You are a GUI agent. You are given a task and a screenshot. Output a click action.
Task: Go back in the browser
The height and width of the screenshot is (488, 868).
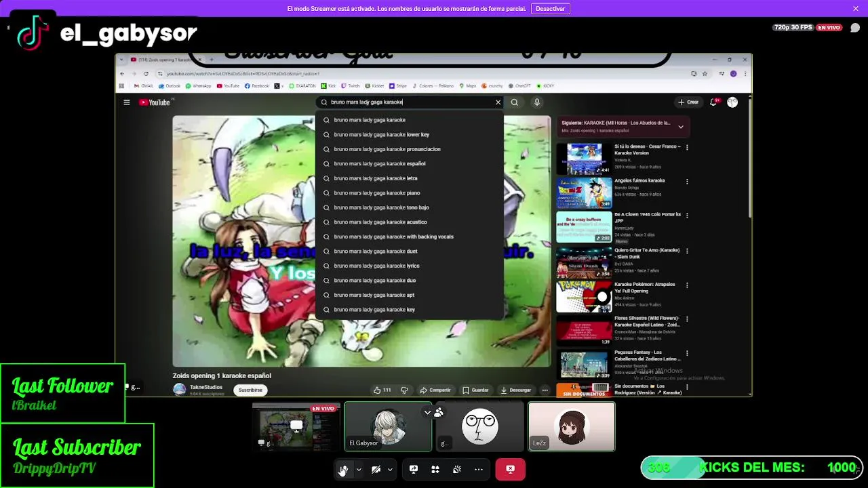(122, 73)
